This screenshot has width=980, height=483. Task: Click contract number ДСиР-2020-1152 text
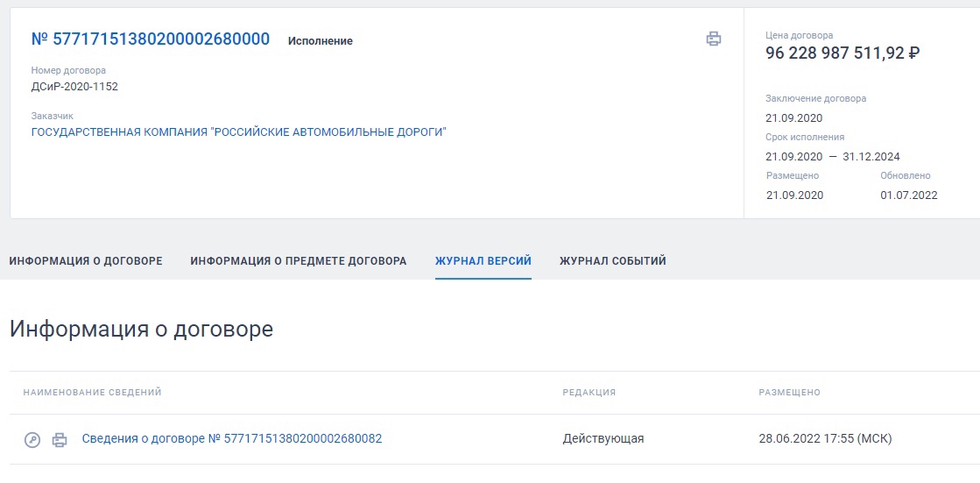tap(74, 86)
